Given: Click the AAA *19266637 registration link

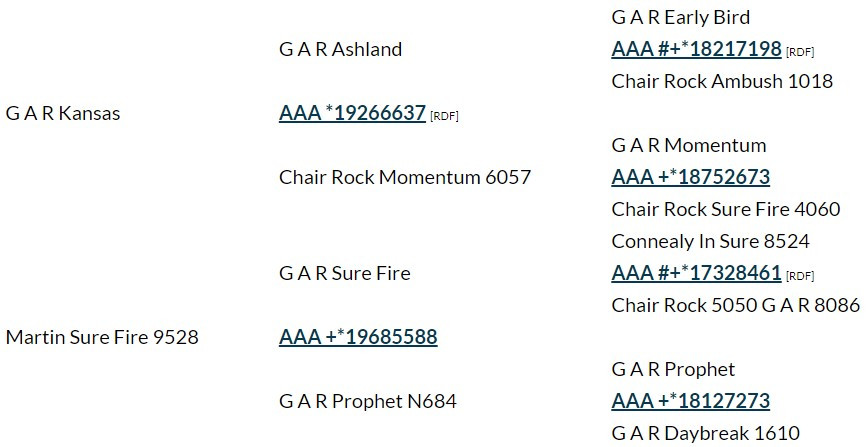Looking at the screenshot, I should click(352, 113).
